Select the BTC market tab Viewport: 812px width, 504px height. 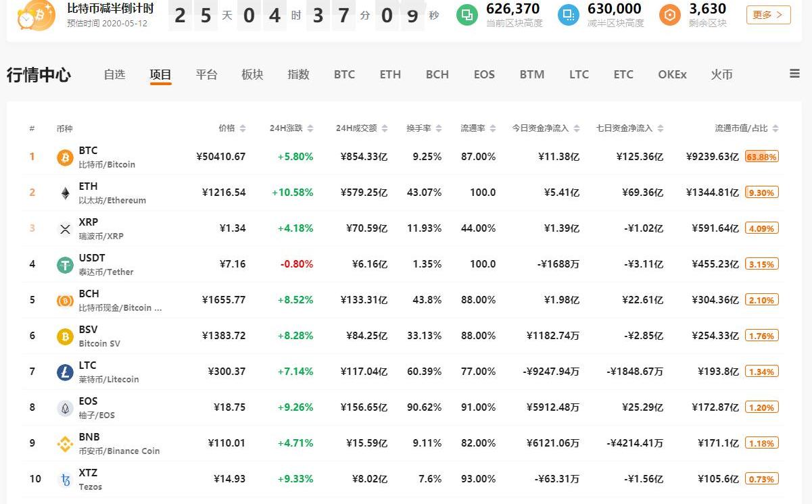[x=344, y=74]
